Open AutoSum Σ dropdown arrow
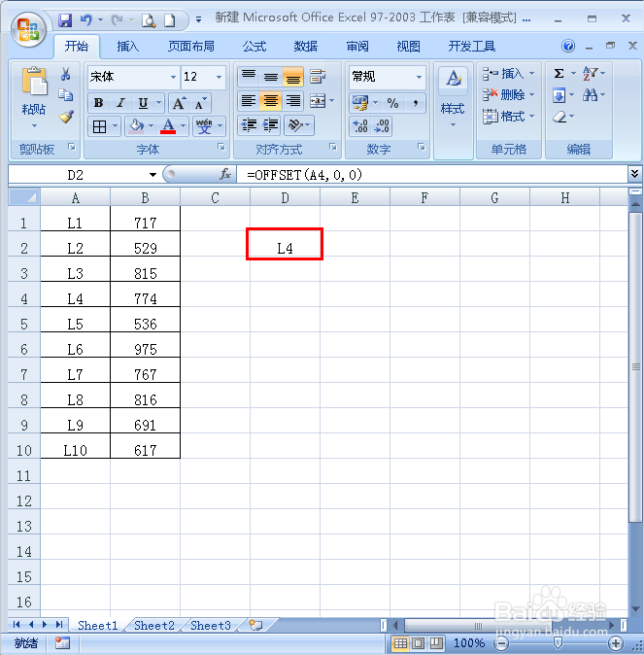This screenshot has height=655, width=644. [573, 74]
